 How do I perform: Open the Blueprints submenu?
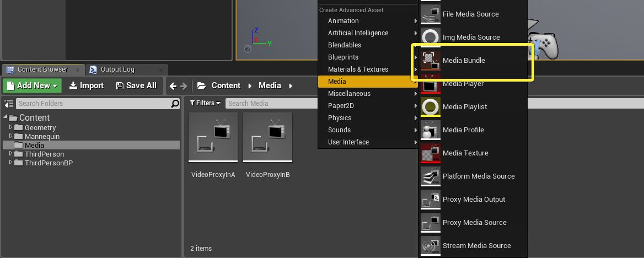(x=368, y=57)
